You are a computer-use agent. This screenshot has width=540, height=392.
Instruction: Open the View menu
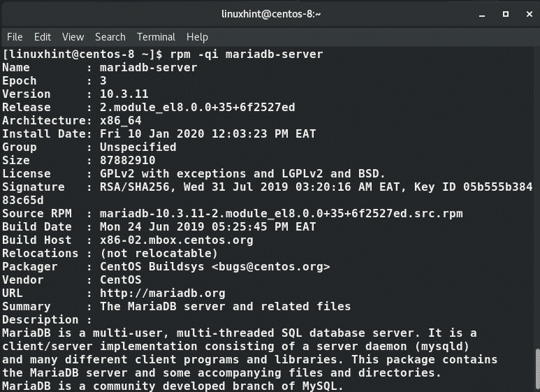coord(73,37)
